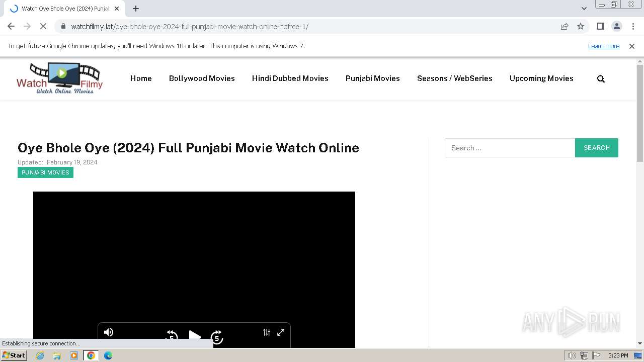Open Bollywood Movies menu

click(x=202, y=78)
